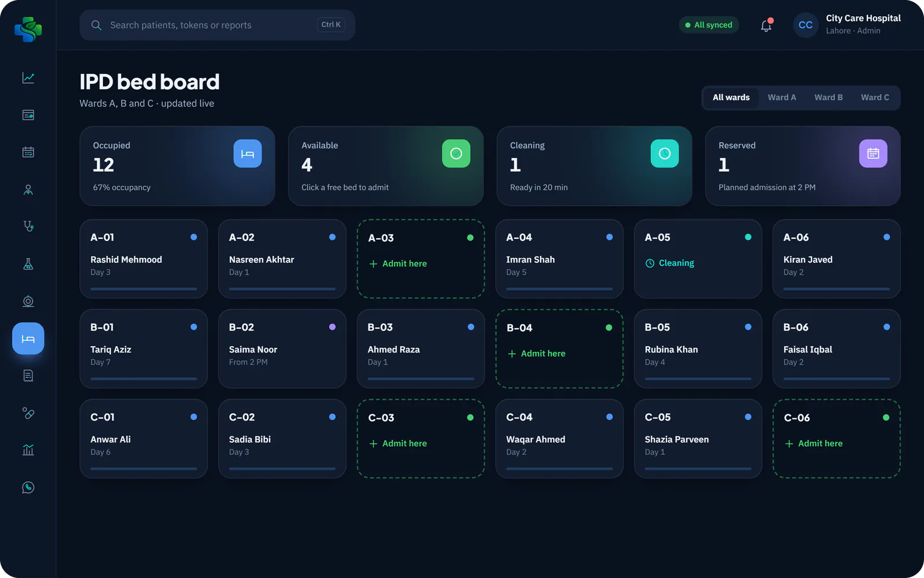The image size is (924, 578).
Task: Click the blue bed icon on the Occupied card
Action: point(248,154)
